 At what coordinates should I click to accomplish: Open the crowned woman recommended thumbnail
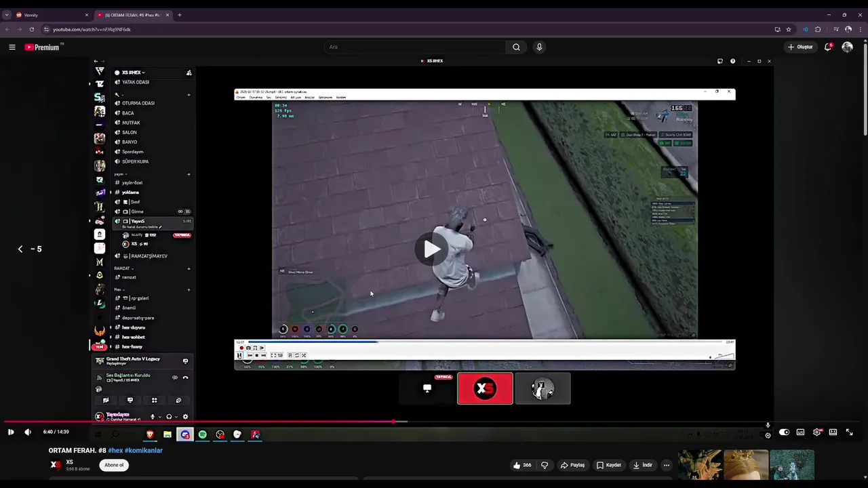[745, 465]
